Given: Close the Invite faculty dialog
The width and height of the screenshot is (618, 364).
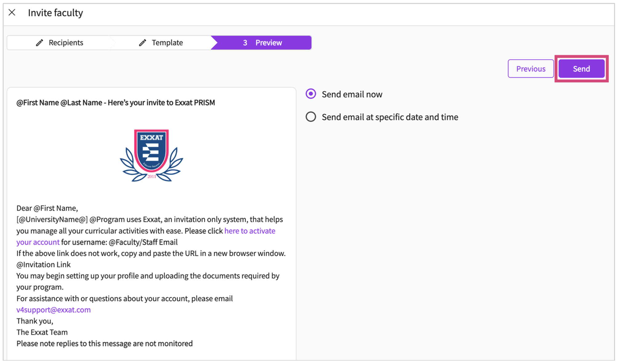Looking at the screenshot, I should point(12,12).
